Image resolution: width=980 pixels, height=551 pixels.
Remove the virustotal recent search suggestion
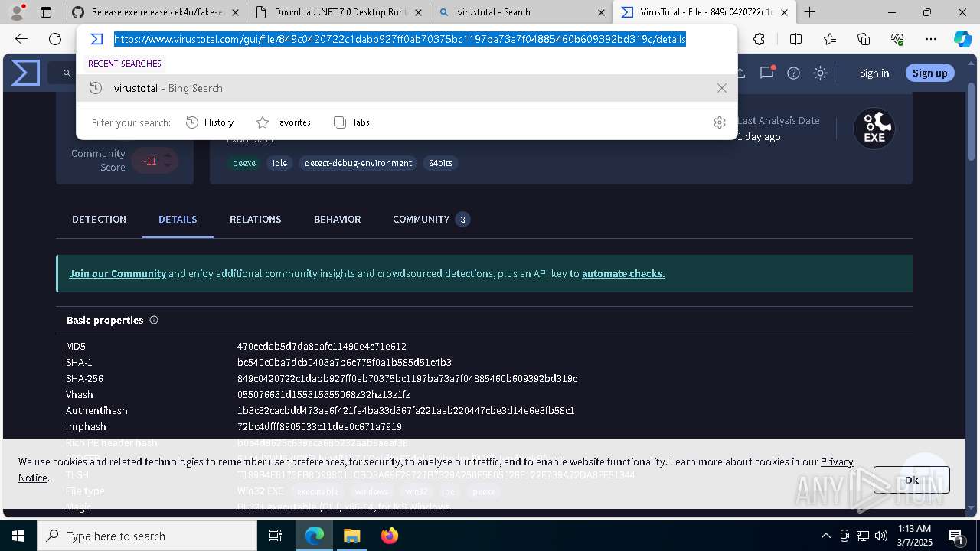click(721, 88)
